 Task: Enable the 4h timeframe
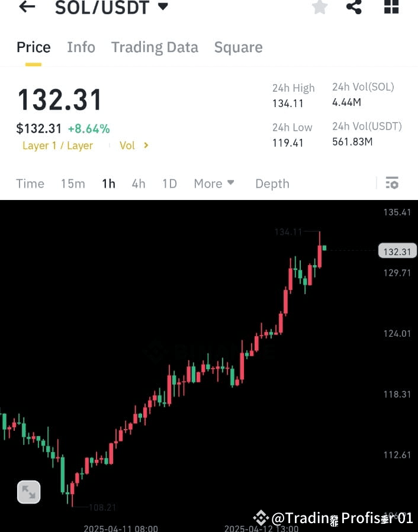(138, 183)
